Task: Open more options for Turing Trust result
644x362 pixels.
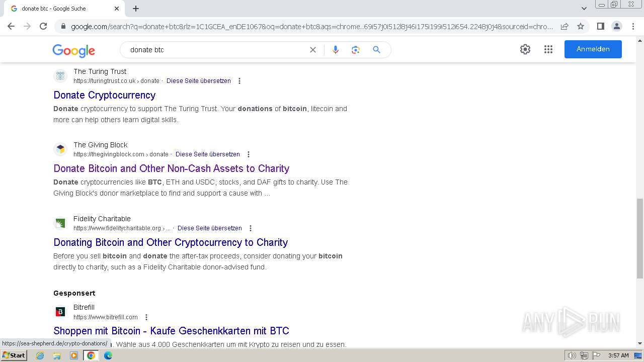Action: pos(239,81)
